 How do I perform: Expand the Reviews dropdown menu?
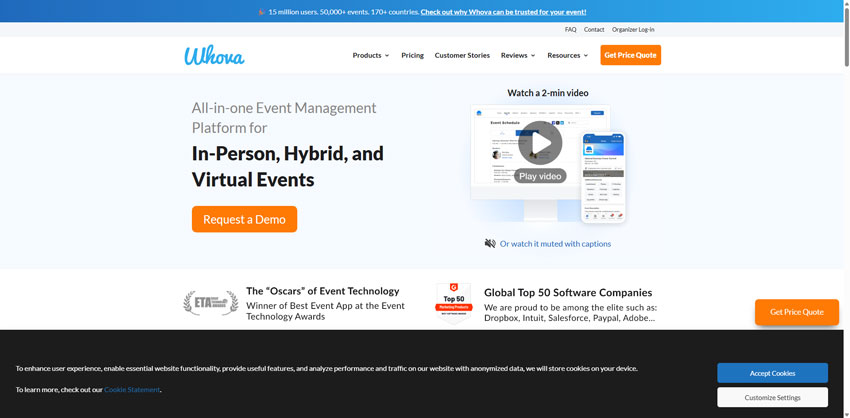(x=518, y=55)
